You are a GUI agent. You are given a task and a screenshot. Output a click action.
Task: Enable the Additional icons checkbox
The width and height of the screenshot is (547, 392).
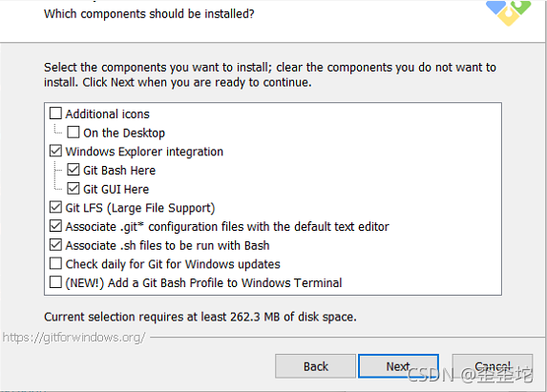(55, 113)
